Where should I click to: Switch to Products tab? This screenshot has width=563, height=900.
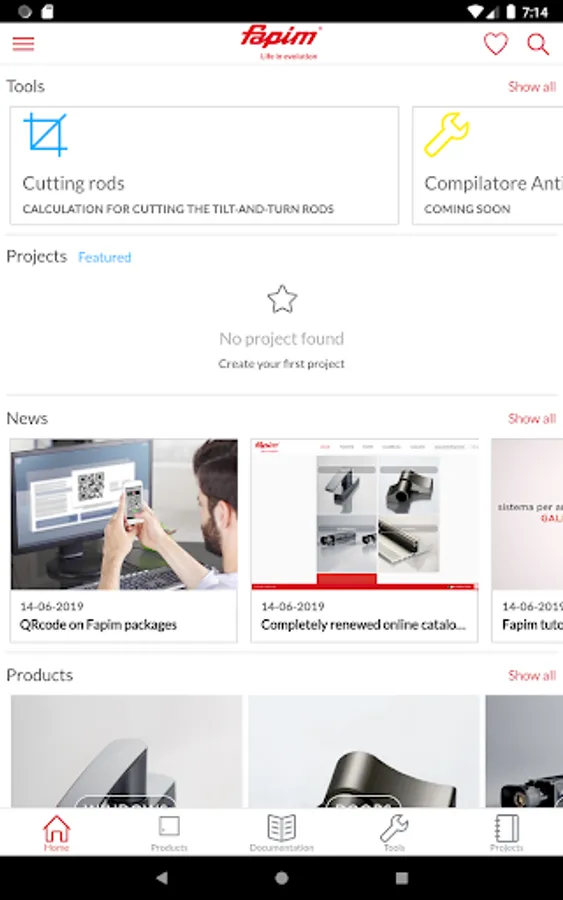(169, 832)
